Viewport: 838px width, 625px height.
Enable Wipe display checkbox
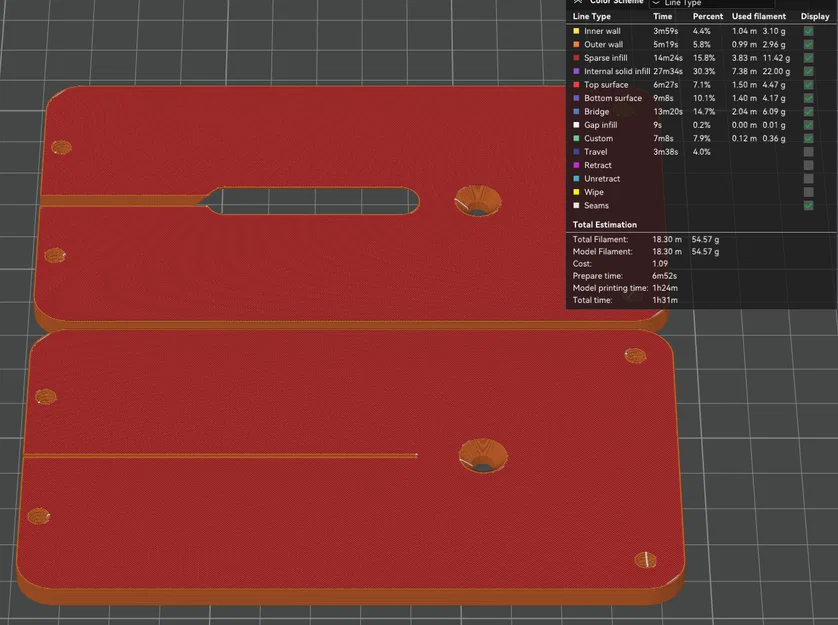point(808,192)
